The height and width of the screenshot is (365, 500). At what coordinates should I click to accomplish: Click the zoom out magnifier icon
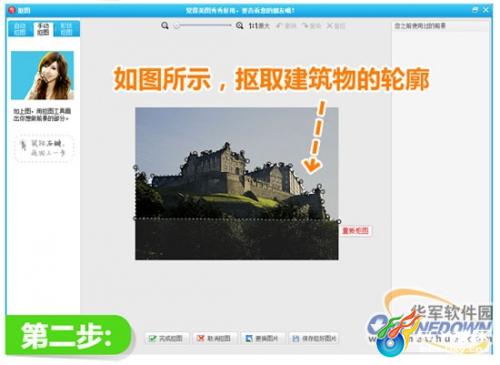165,26
